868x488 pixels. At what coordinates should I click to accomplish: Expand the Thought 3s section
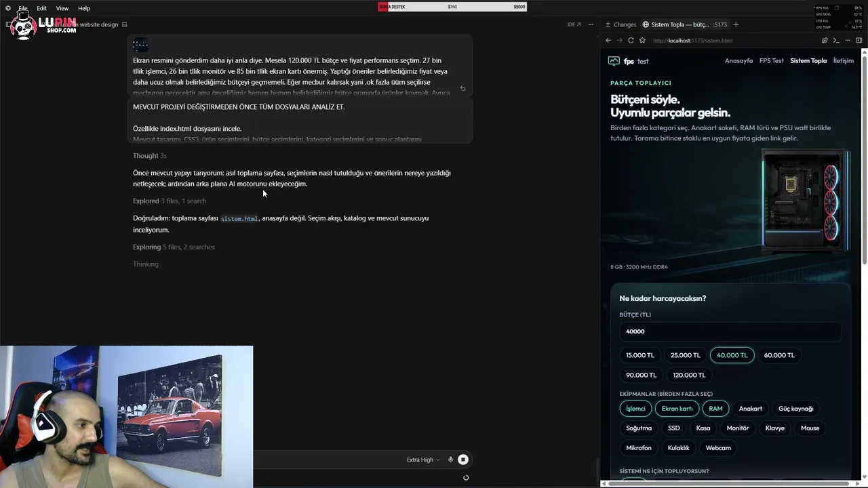point(150,156)
